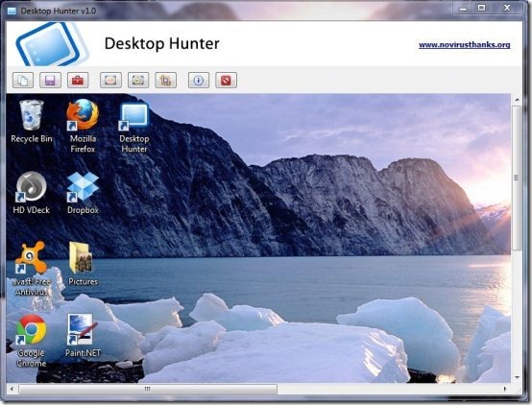
Task: Click the Desktop Hunter shortcut in preview
Action: click(134, 128)
